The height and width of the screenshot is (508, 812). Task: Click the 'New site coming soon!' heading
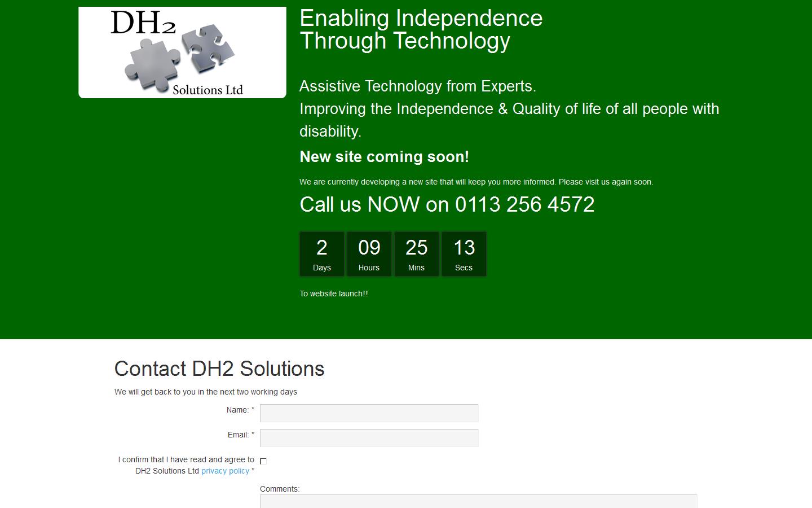tap(384, 157)
